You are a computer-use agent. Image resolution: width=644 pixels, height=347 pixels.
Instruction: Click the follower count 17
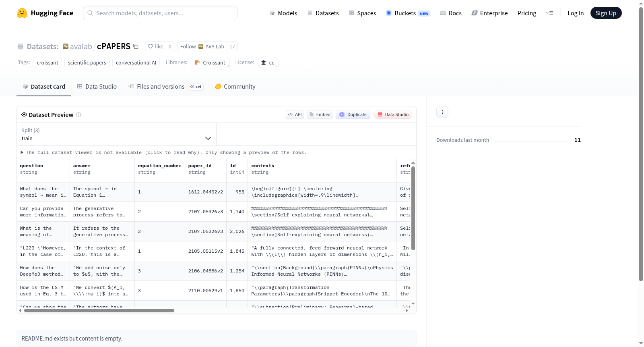click(232, 46)
